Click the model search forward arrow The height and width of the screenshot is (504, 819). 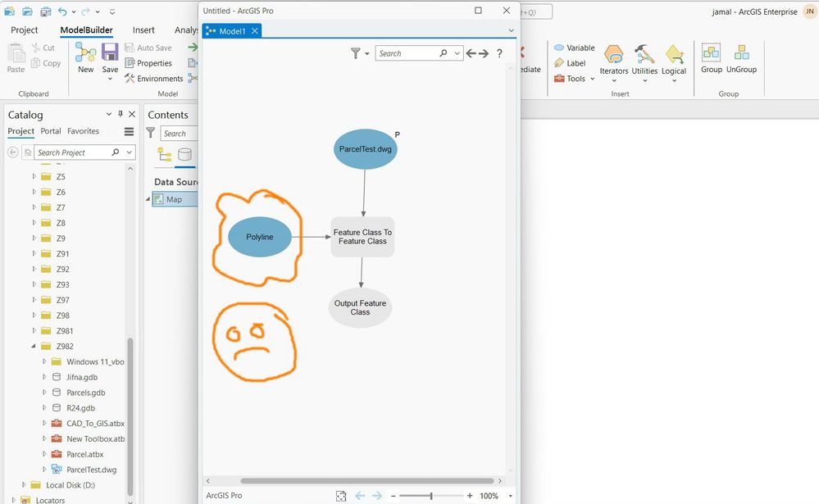pyautogui.click(x=484, y=53)
